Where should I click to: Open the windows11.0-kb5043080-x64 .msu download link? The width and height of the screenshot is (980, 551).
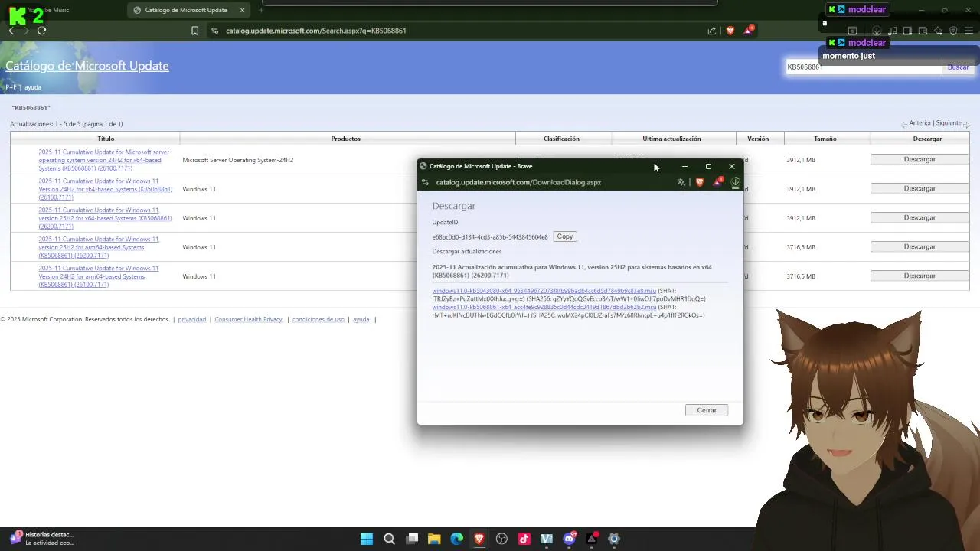pyautogui.click(x=544, y=291)
